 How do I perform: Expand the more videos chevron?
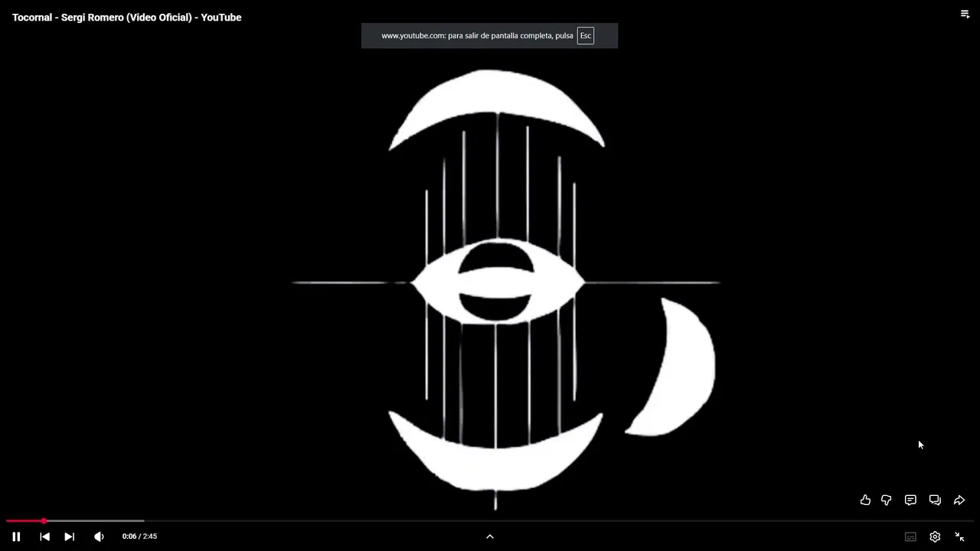pyautogui.click(x=490, y=536)
